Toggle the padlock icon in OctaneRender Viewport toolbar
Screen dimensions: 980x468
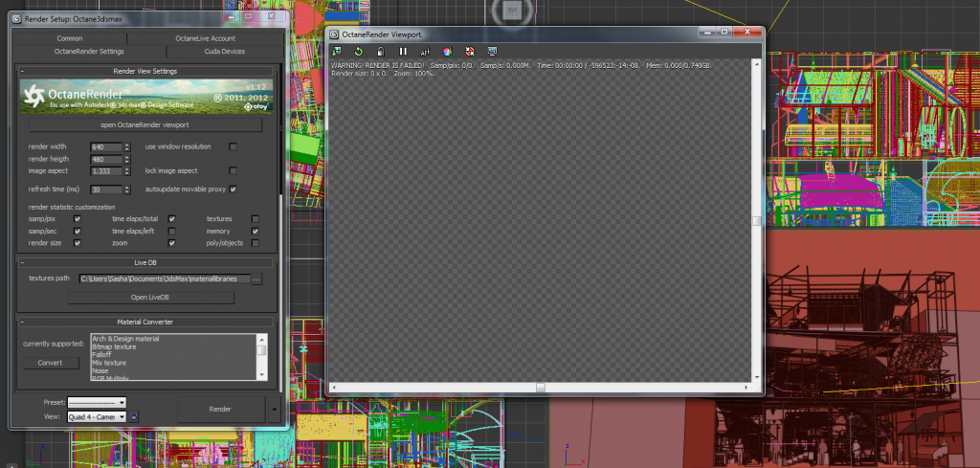coord(380,52)
